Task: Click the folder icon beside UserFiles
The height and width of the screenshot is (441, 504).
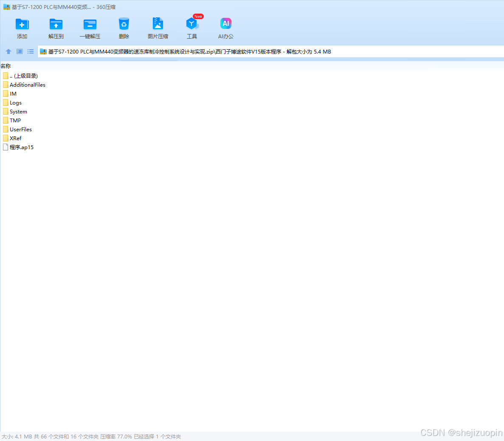Action: [x=6, y=129]
